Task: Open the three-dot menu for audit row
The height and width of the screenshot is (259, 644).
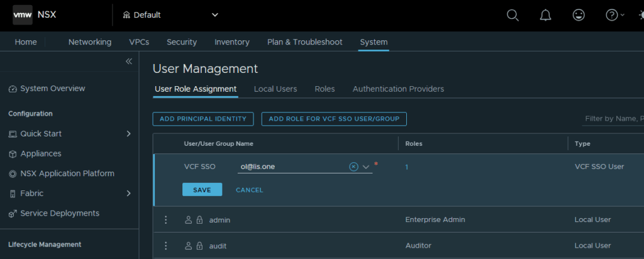Action: pyautogui.click(x=166, y=246)
